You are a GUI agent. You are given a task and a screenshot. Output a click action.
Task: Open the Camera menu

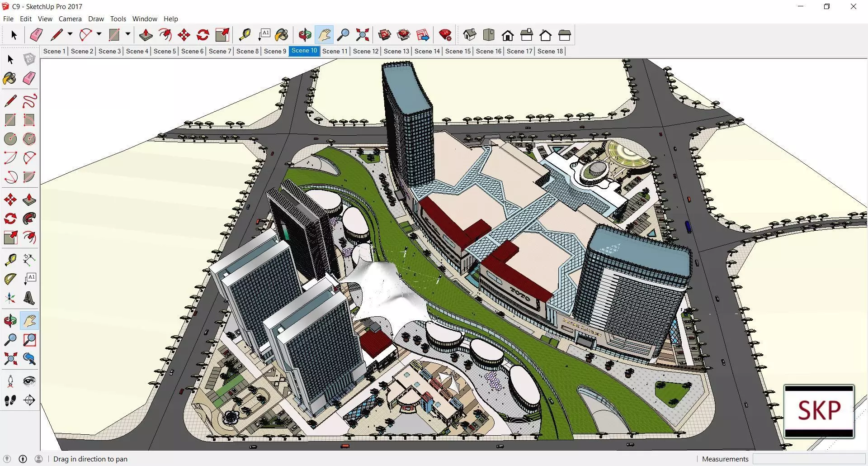click(x=70, y=19)
